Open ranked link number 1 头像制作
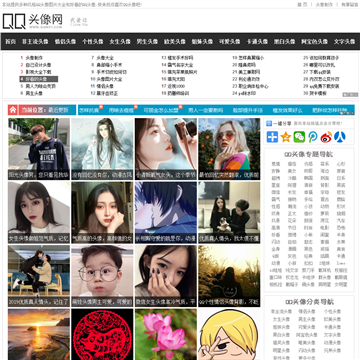360x360 pixels. [34, 58]
